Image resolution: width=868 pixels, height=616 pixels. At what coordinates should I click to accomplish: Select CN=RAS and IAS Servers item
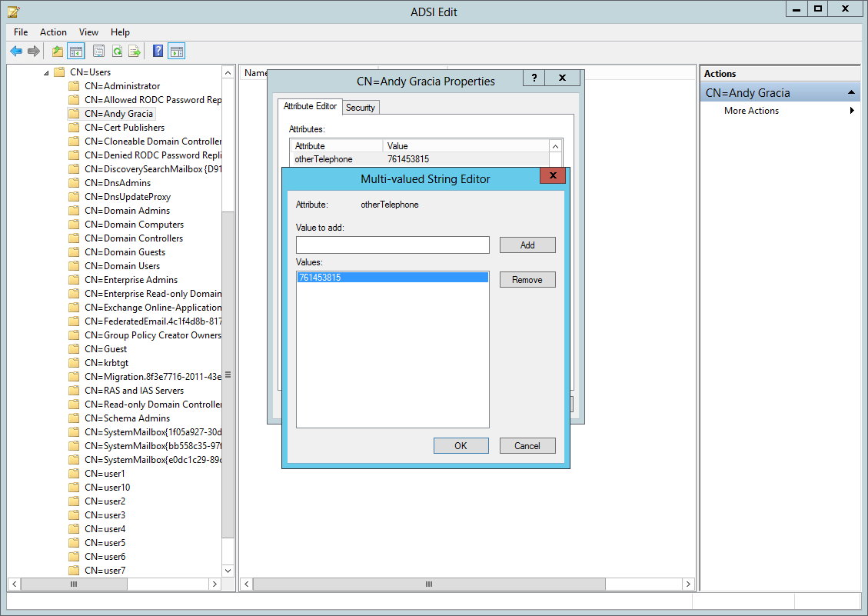click(x=134, y=391)
